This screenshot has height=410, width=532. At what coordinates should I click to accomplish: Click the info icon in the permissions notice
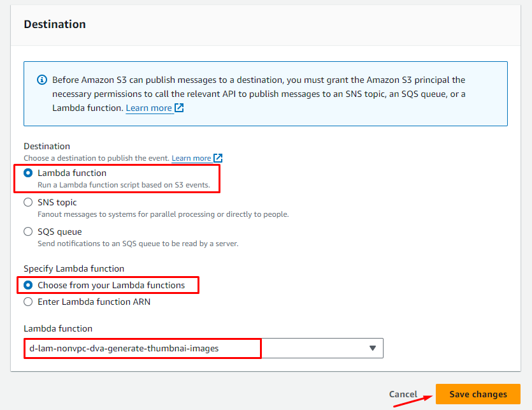(x=42, y=80)
